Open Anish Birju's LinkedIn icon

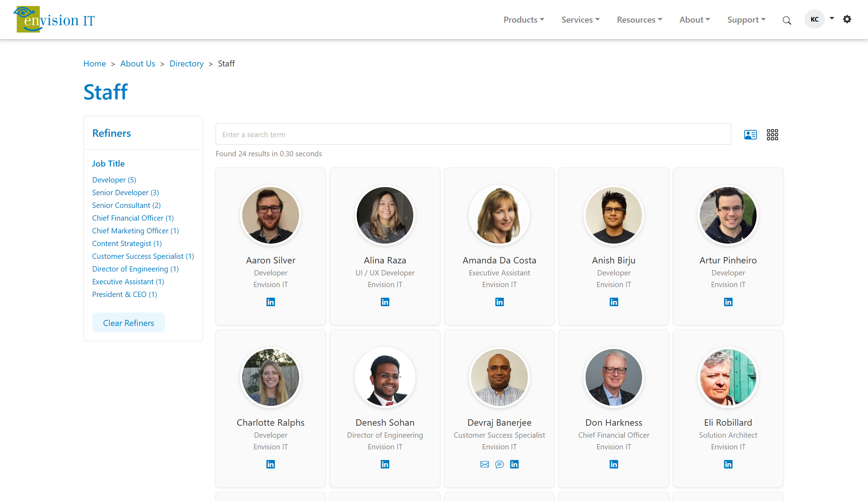[614, 302]
